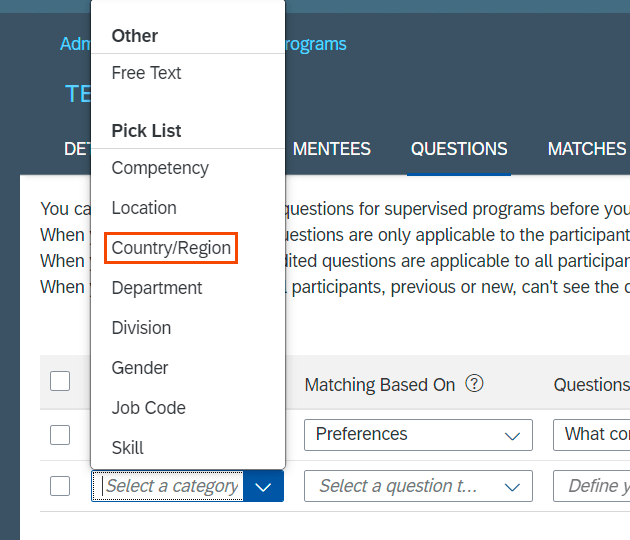Screen dimensions: 630x540
Task: Open the Select a category dropdown arrow
Action: coord(263,487)
